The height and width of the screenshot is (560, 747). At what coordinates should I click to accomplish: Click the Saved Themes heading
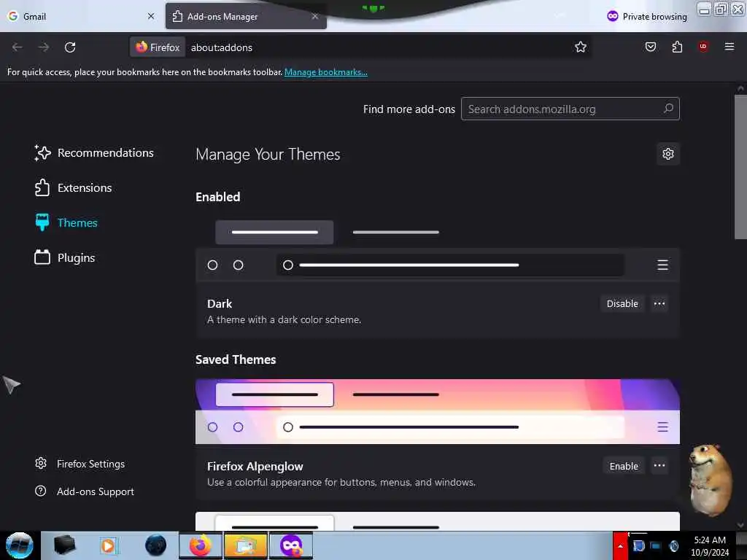(x=236, y=359)
